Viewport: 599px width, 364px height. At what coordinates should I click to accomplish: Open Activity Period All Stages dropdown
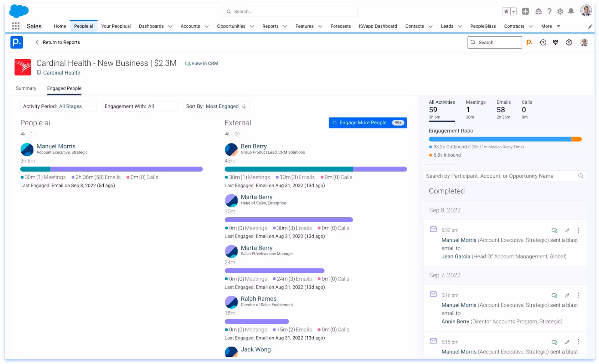pos(58,106)
